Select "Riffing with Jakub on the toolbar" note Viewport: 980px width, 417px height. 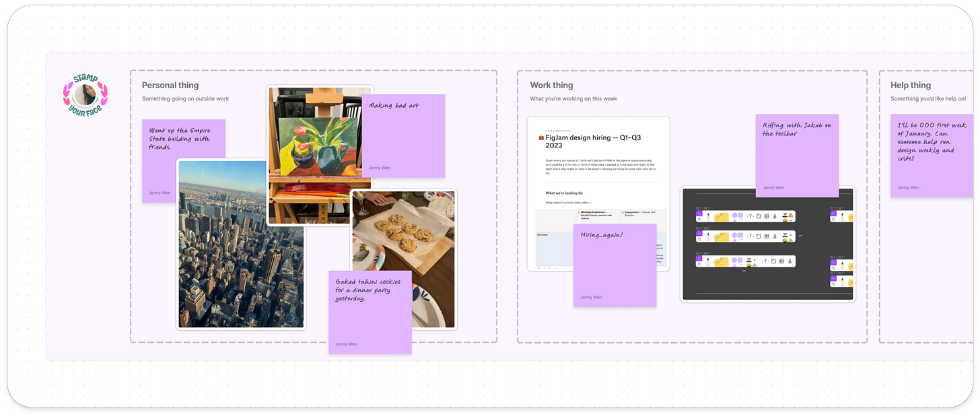pos(797,156)
